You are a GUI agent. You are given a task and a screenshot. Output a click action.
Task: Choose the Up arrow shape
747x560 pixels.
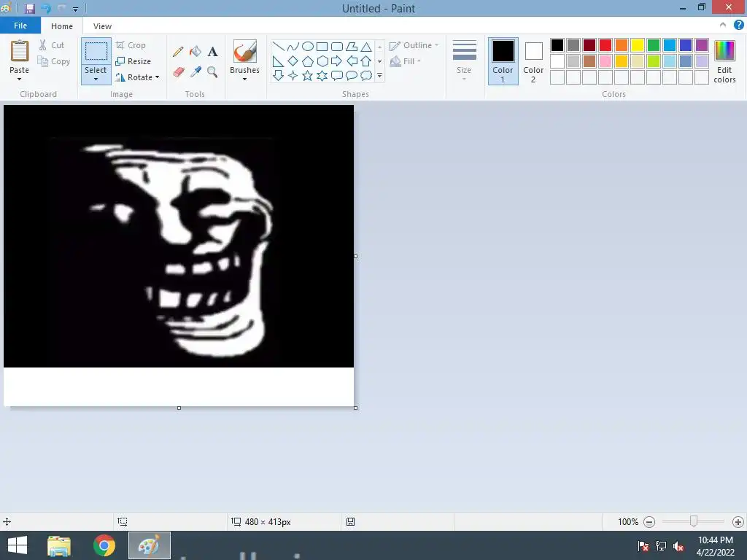click(x=366, y=61)
